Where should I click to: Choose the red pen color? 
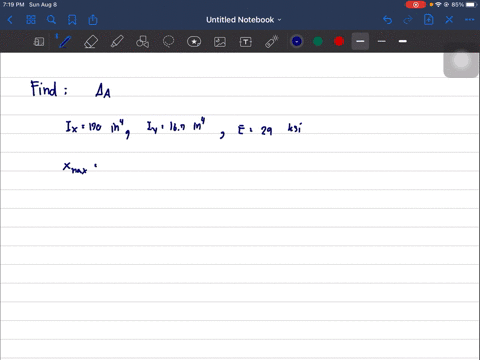[339, 41]
